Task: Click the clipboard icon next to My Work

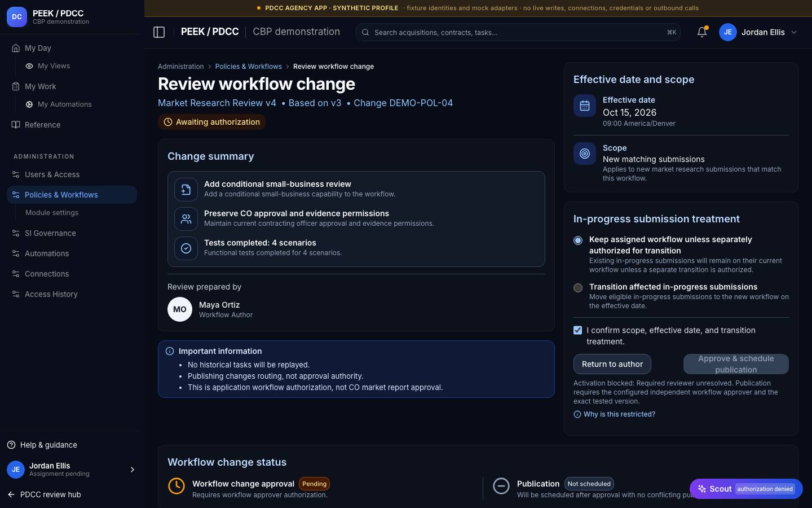Action: coord(16,86)
